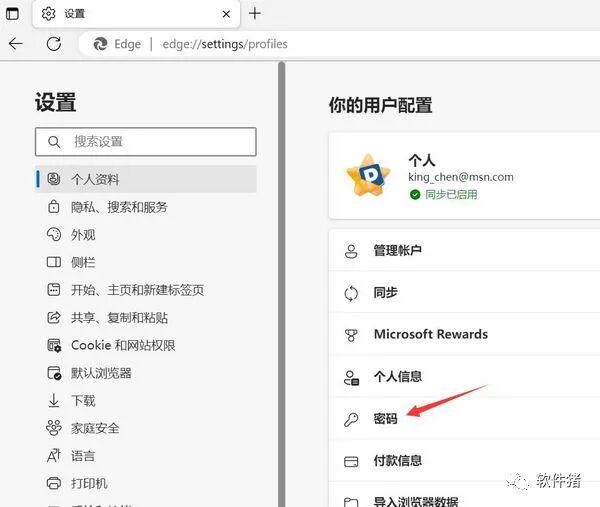
Task: Click the person icon beside 管理帐户
Action: (x=351, y=251)
